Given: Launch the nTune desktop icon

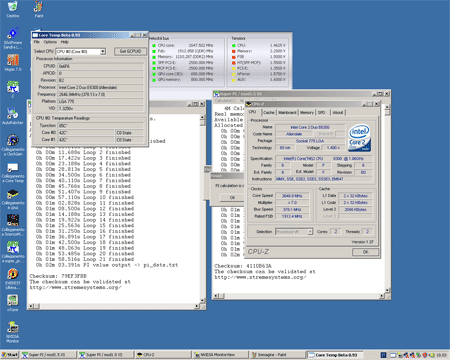Looking at the screenshot, I should tap(13, 303).
